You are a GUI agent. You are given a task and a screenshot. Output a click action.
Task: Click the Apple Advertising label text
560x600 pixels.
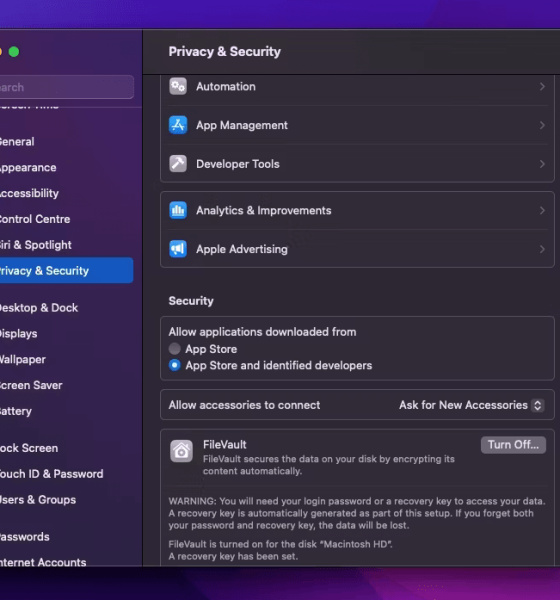[x=242, y=249]
